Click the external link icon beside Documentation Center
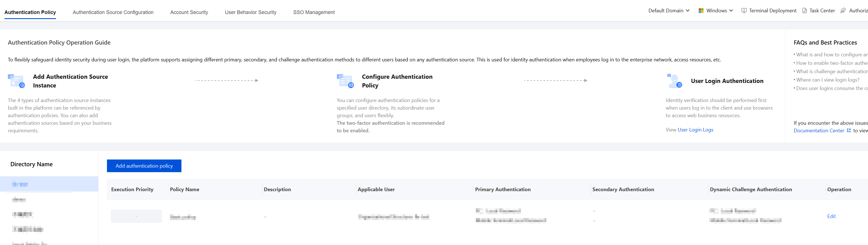 click(849, 131)
